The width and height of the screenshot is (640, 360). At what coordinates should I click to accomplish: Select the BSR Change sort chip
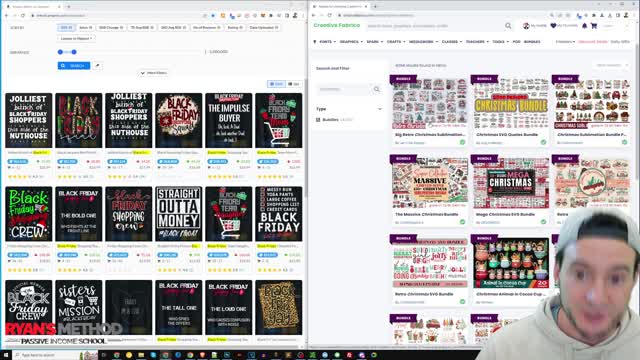(111, 28)
